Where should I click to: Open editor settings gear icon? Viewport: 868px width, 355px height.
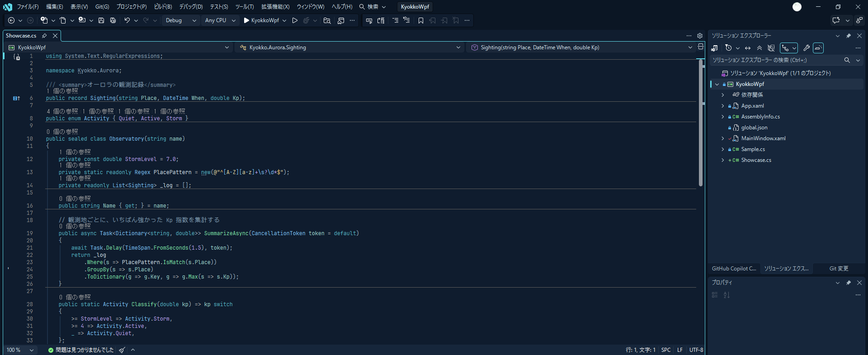coord(700,36)
